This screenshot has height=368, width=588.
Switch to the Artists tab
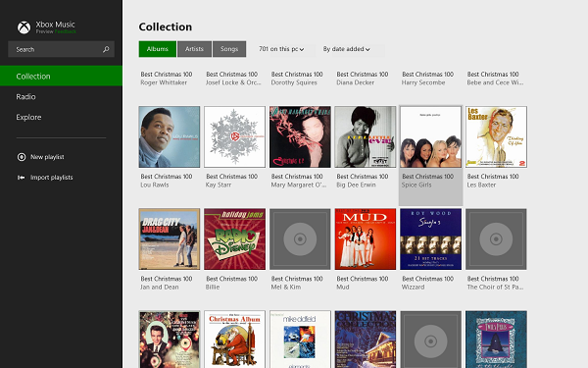pos(194,49)
